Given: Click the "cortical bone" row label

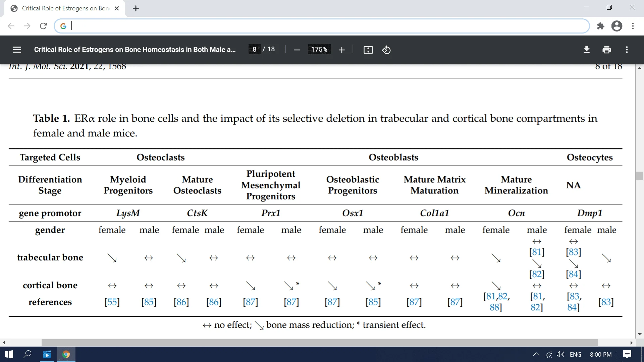Looking at the screenshot, I should [x=50, y=285].
